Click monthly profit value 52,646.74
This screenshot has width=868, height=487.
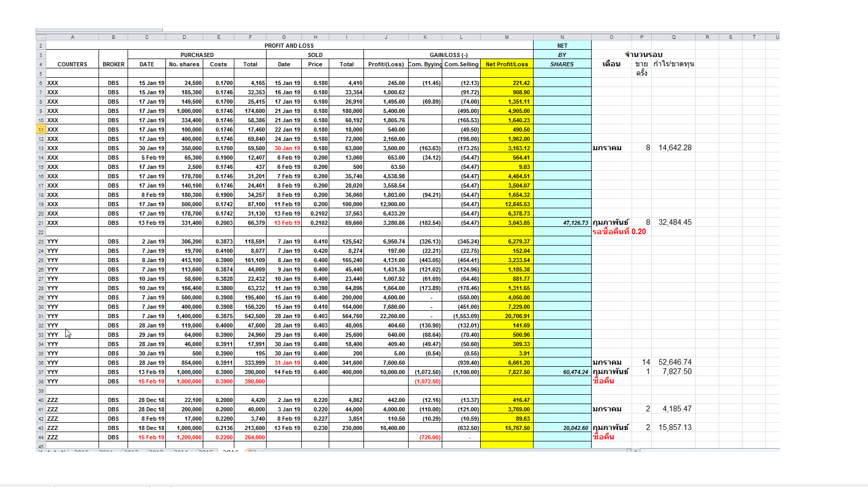[x=675, y=362]
